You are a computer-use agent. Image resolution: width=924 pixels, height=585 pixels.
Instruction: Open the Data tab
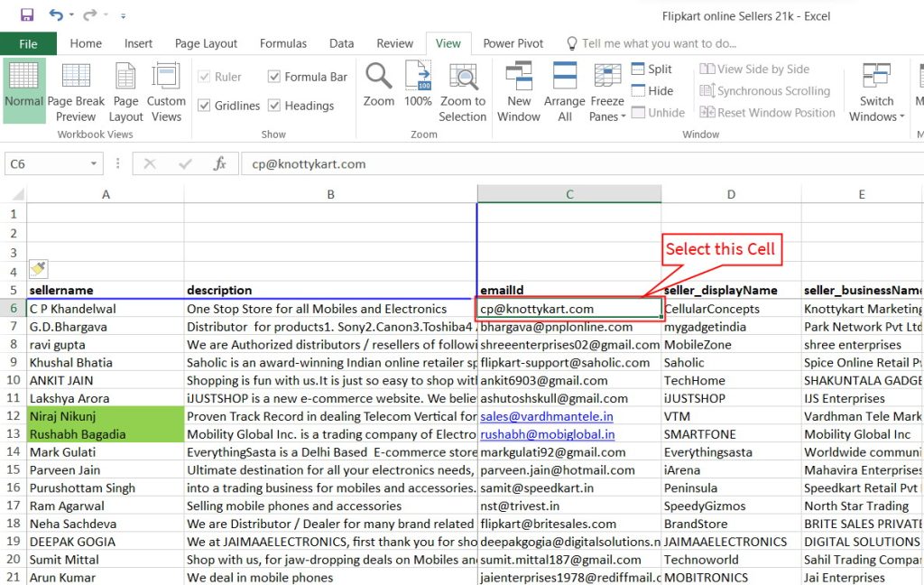pos(342,43)
